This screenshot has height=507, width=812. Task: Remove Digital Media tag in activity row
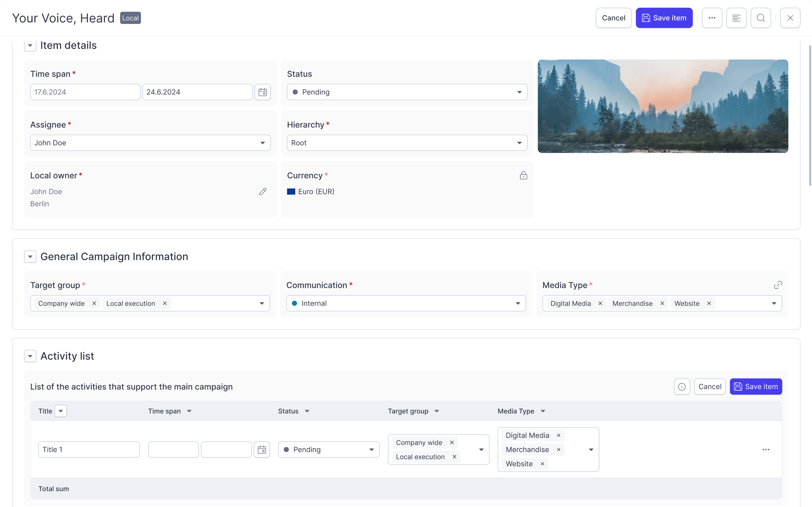[x=559, y=435]
